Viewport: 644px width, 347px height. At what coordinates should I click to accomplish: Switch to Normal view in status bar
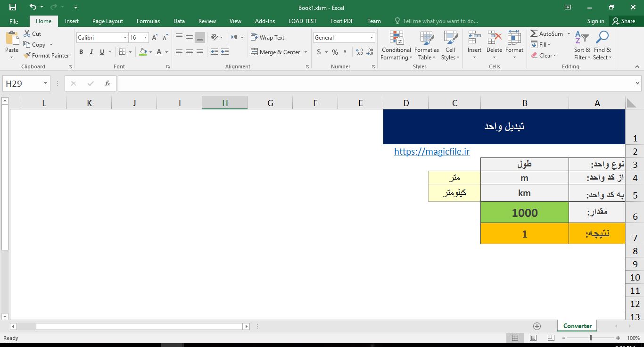tap(515, 338)
